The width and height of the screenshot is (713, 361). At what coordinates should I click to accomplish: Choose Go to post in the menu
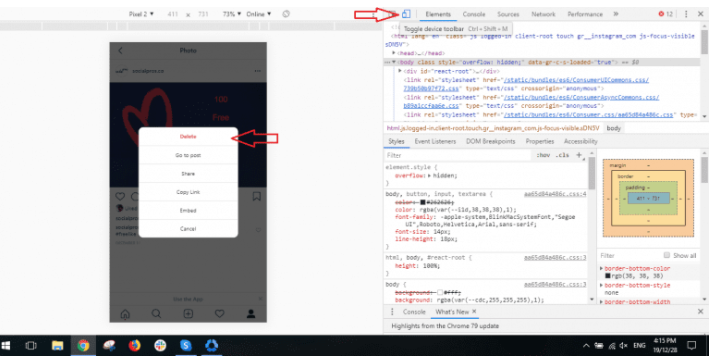[188, 155]
